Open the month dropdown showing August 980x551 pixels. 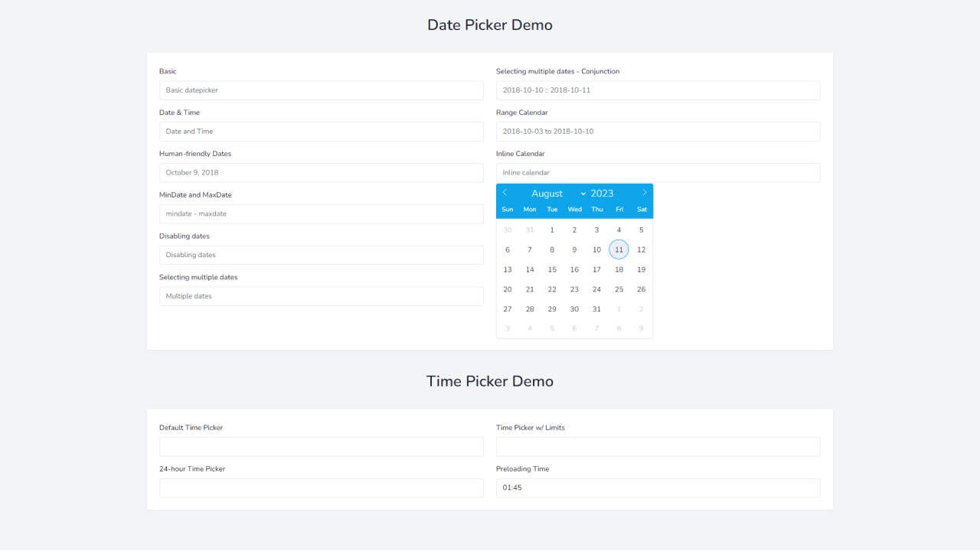click(547, 193)
